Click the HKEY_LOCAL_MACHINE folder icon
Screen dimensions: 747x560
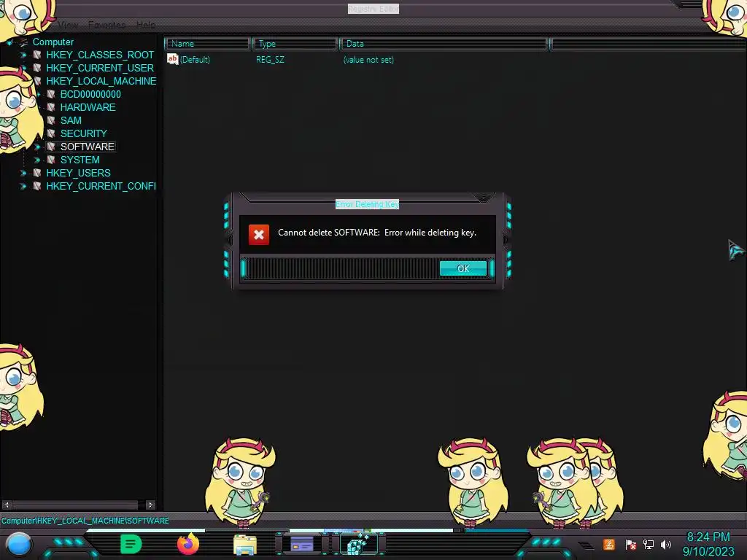(36, 81)
